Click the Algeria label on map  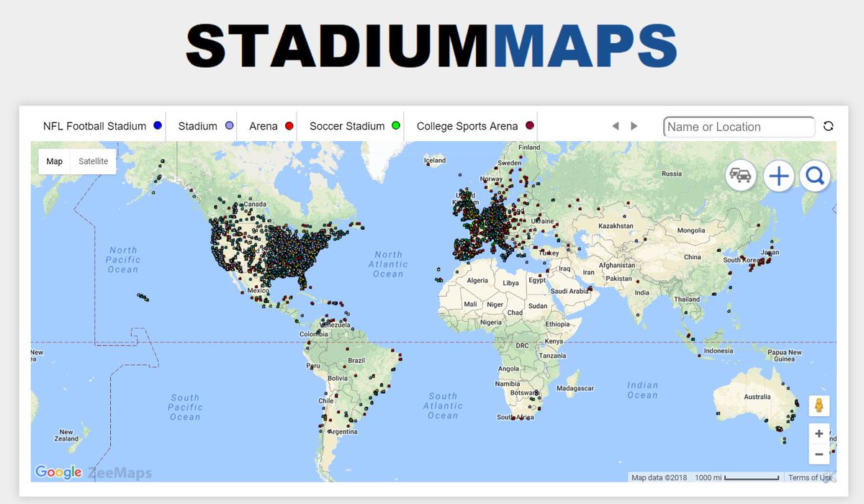click(x=478, y=280)
